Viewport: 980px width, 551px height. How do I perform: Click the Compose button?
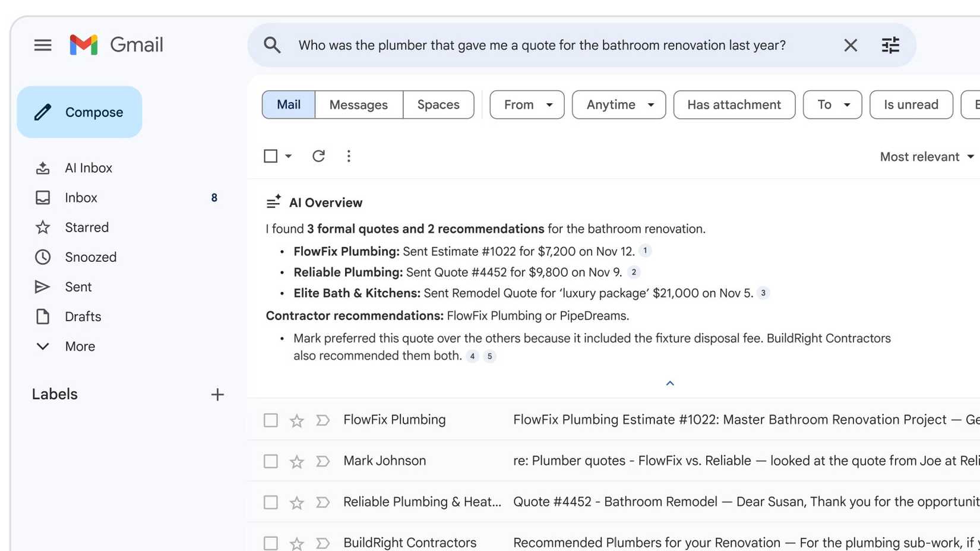(80, 112)
